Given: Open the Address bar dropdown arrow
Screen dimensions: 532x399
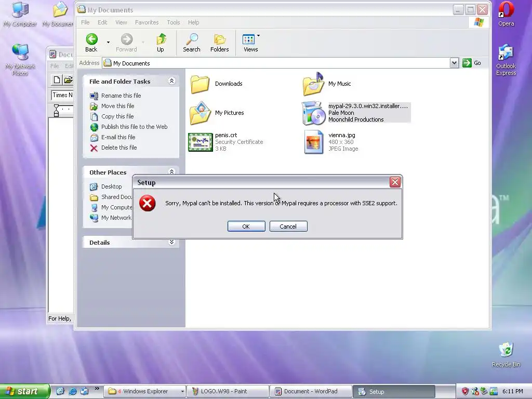Looking at the screenshot, I should pos(454,63).
